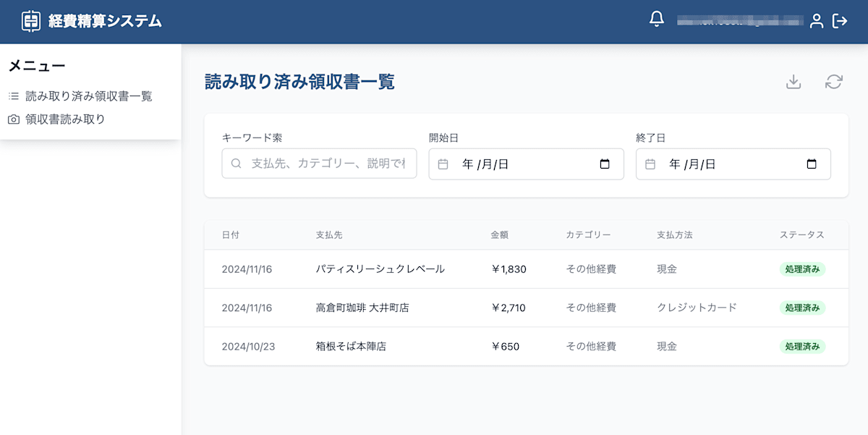
Task: Click the 支払方法 column header
Action: [x=675, y=235]
